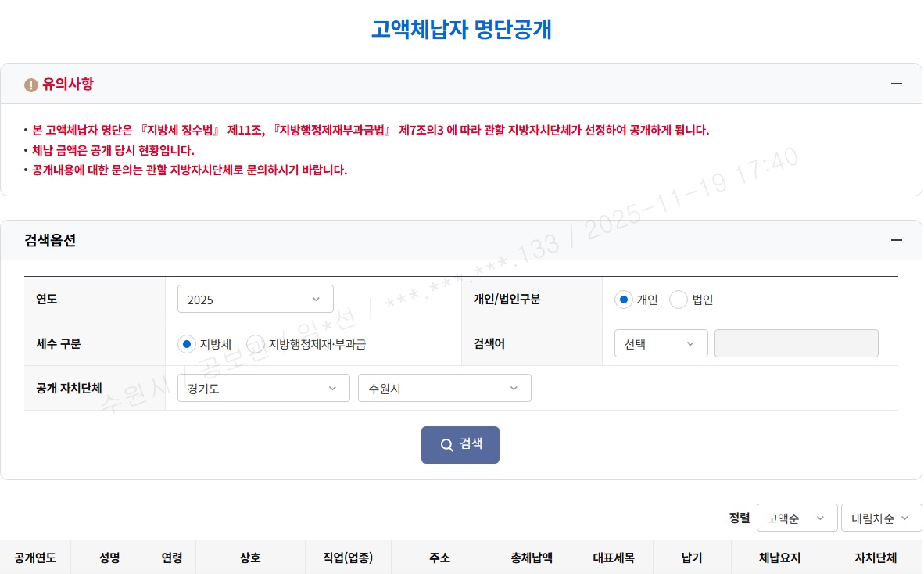Collapse the 유의사항 notice panel
Image resolution: width=924 pixels, height=574 pixels.
tap(896, 84)
